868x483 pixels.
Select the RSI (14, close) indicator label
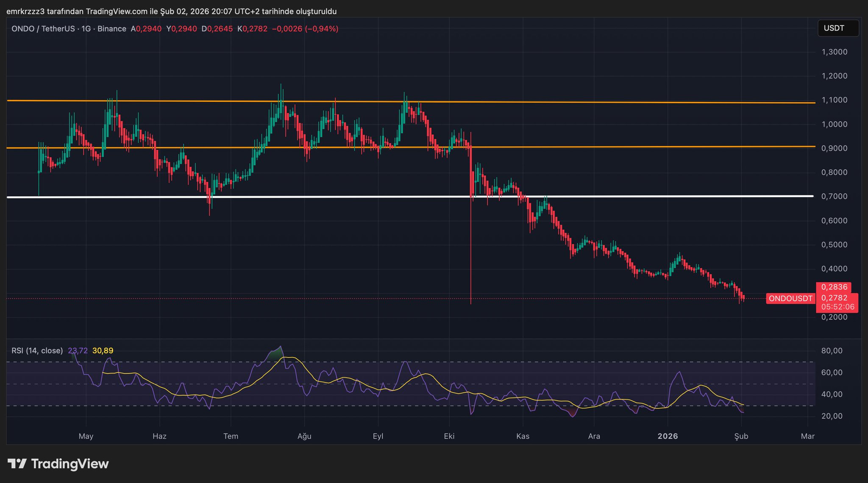(37, 351)
